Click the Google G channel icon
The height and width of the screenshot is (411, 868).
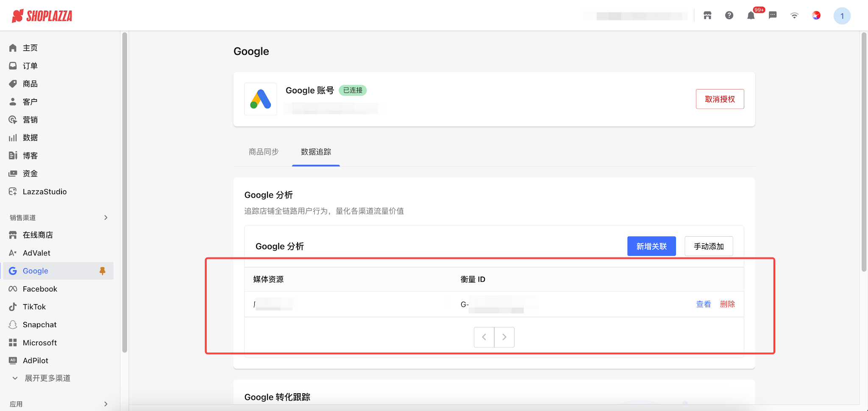point(13,271)
